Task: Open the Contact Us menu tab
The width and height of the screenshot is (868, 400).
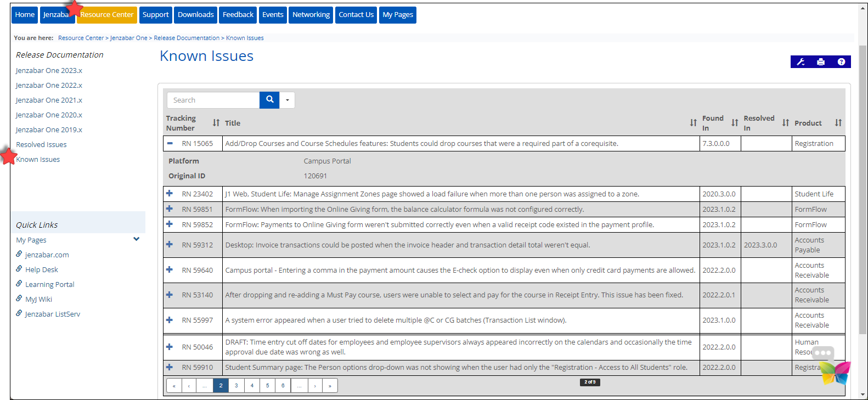Action: click(x=356, y=15)
